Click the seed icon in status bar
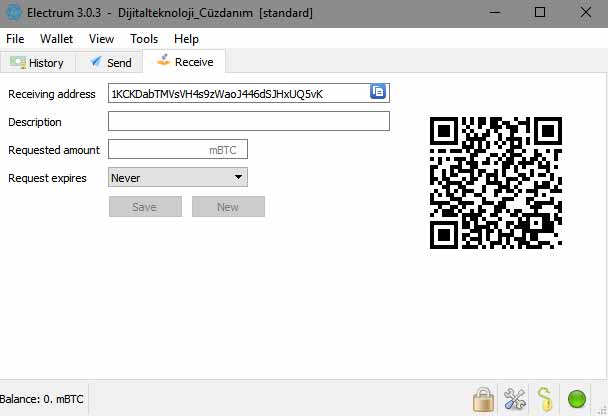This screenshot has width=608, height=416. (x=545, y=399)
